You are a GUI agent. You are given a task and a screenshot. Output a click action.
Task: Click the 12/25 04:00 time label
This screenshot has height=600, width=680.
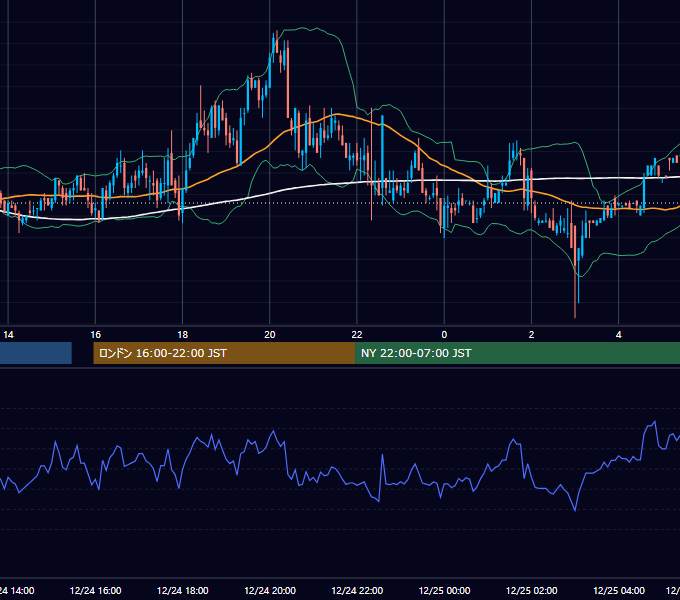618,590
